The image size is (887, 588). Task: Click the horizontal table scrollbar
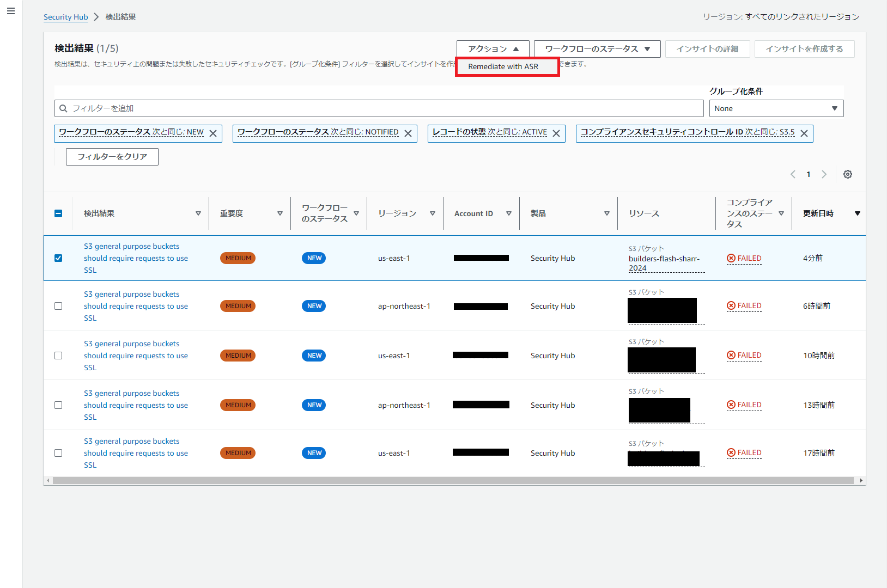pyautogui.click(x=453, y=480)
